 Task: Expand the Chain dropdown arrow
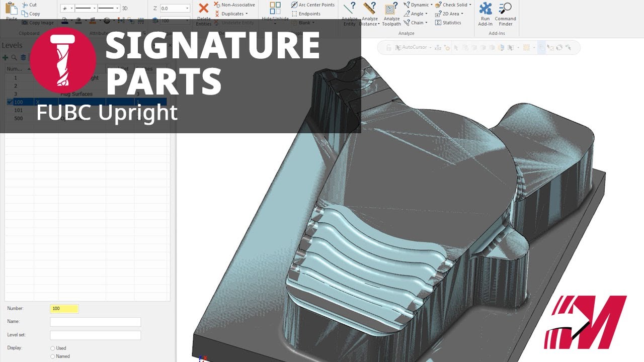coord(426,23)
